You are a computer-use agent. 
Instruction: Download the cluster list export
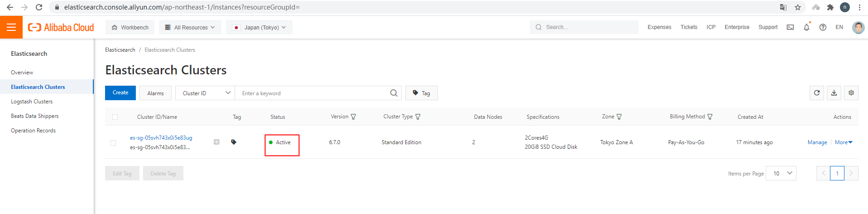(x=834, y=93)
